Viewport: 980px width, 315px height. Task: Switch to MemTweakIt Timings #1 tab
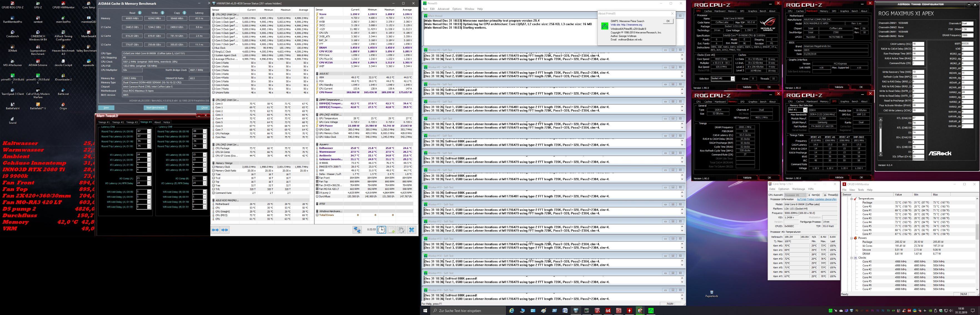point(104,122)
